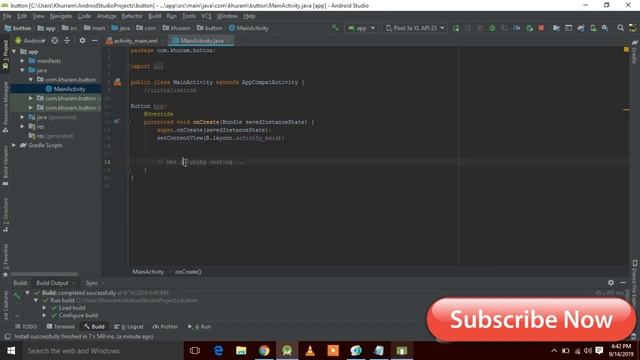This screenshot has height=360, width=640.
Task: Click the Attach debugger to process icon
Action: [529, 28]
